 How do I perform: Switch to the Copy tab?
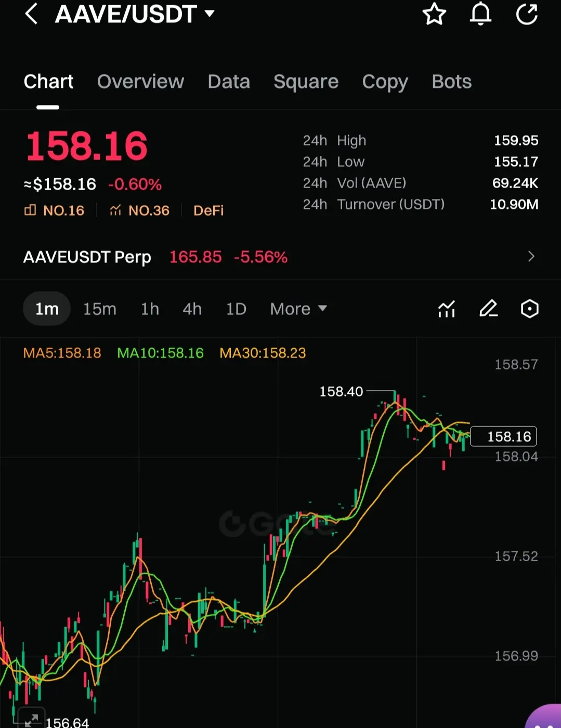(385, 82)
